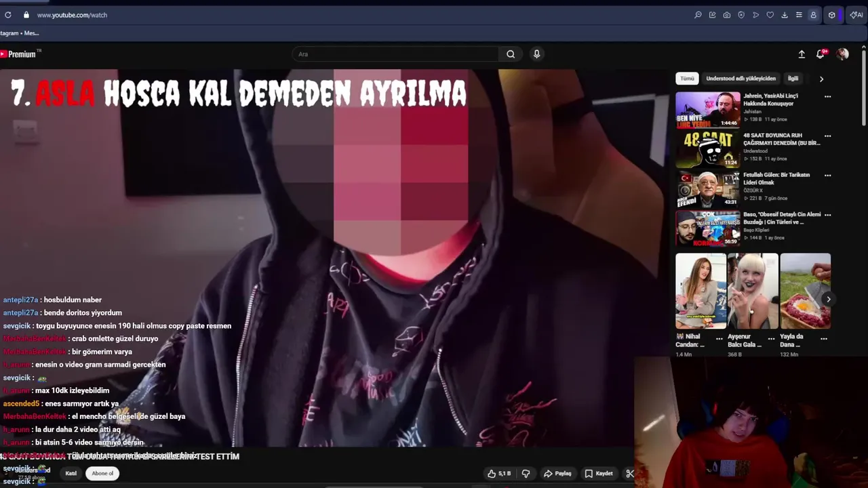Image resolution: width=868 pixels, height=488 pixels.
Task: Open the zoom magnifier icon in browser toolbar
Action: click(698, 15)
